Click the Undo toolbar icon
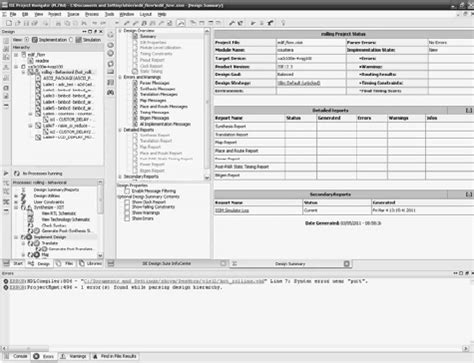The image size is (474, 363). click(x=95, y=23)
